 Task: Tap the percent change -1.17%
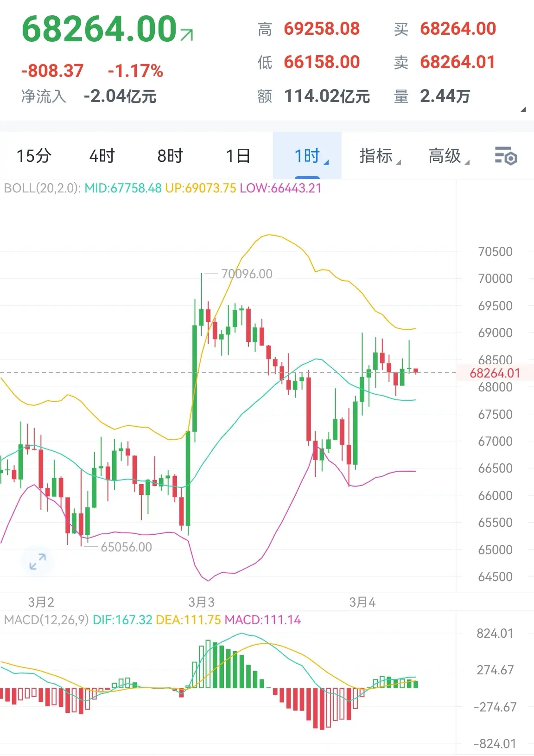135,71
